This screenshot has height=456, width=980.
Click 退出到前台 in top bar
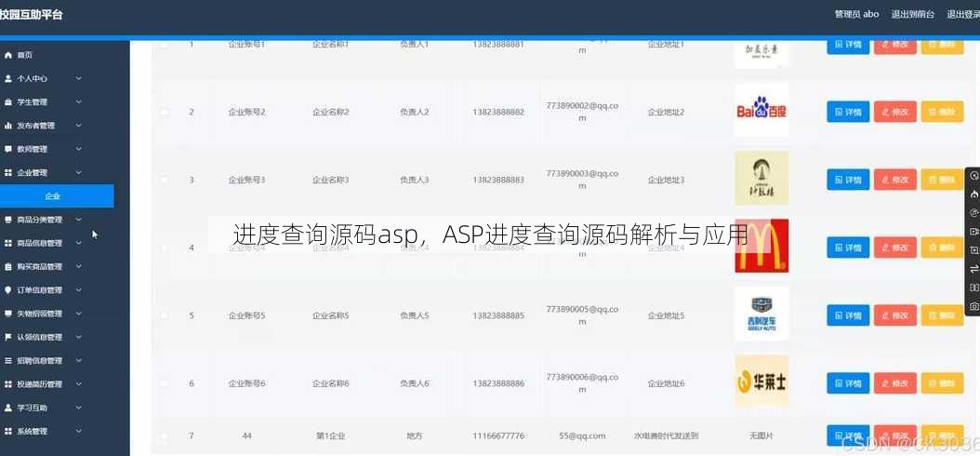click(x=912, y=14)
